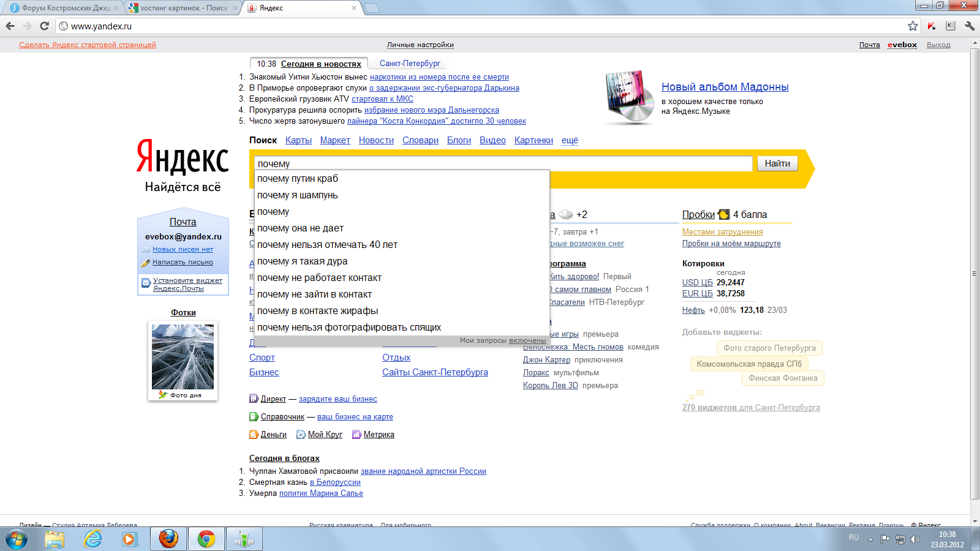Select suggestion почему не работает контакт
This screenshot has height=551, width=980.
[402, 278]
